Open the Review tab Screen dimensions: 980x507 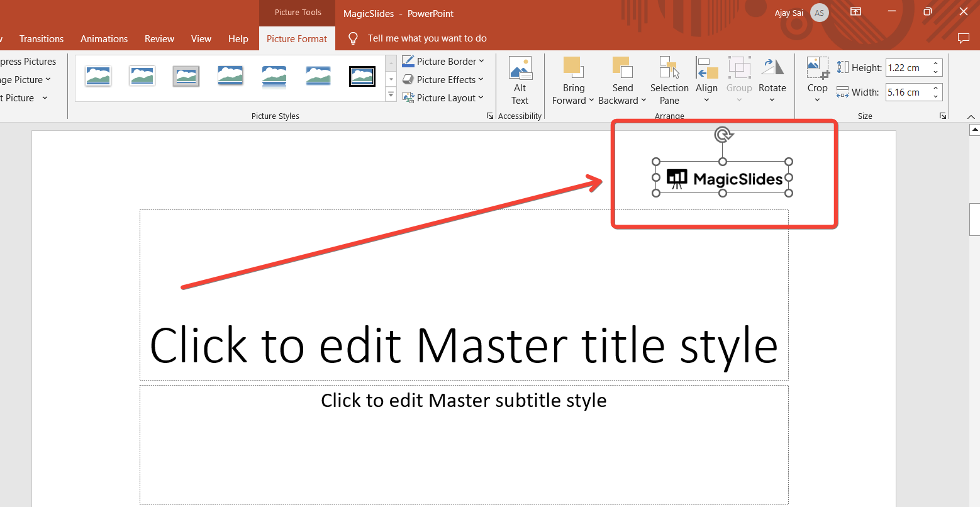point(159,38)
